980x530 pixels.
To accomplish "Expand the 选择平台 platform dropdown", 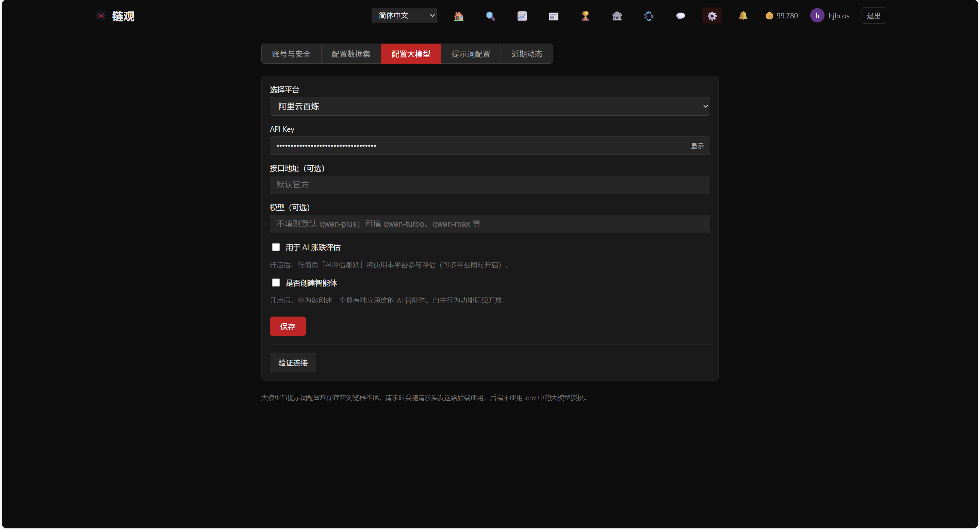I will tap(490, 107).
